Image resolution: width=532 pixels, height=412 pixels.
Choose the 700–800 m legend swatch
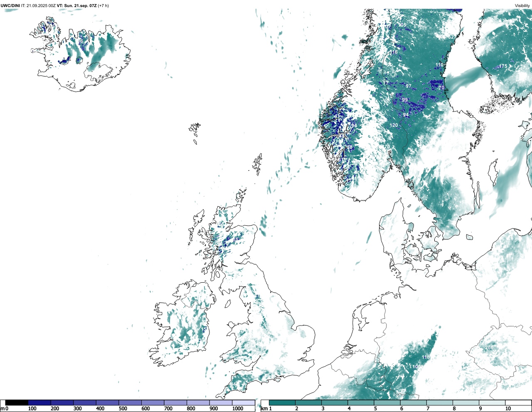coord(175,403)
